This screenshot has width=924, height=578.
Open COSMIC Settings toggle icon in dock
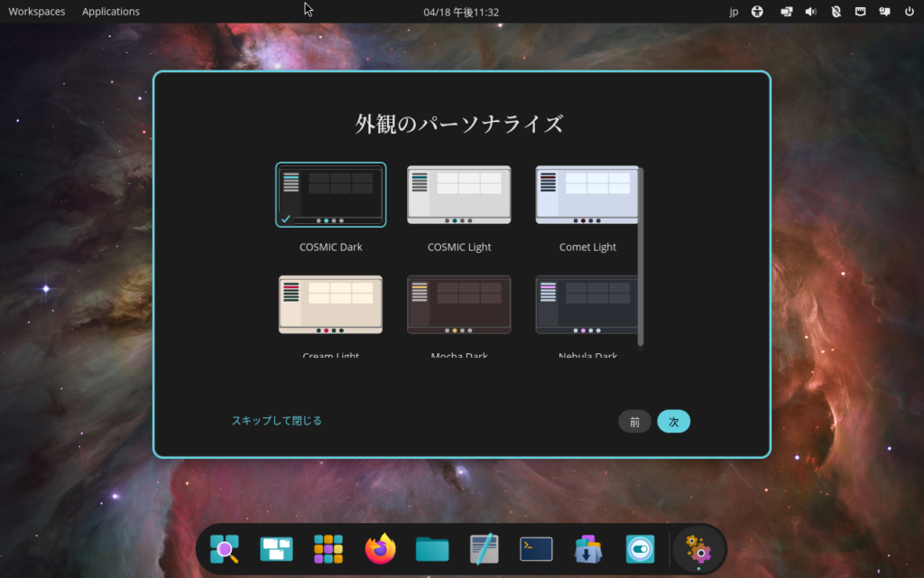640,548
